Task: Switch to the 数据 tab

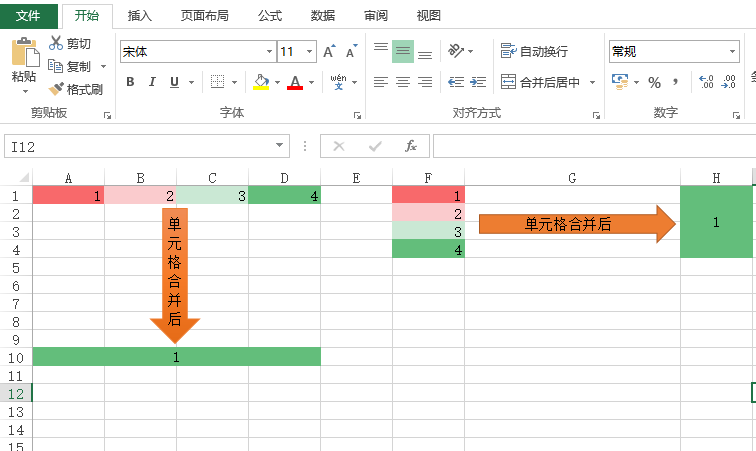Action: [323, 15]
